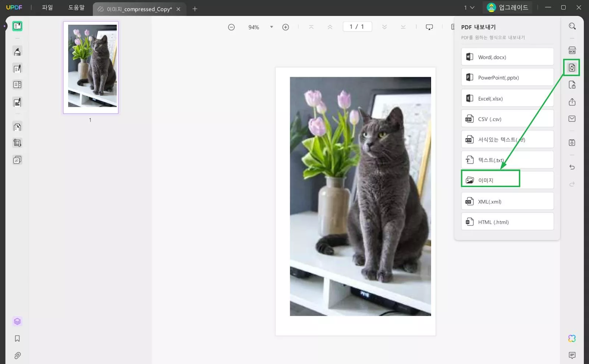
Task: Click the UPDF logo
Action: click(14, 7)
